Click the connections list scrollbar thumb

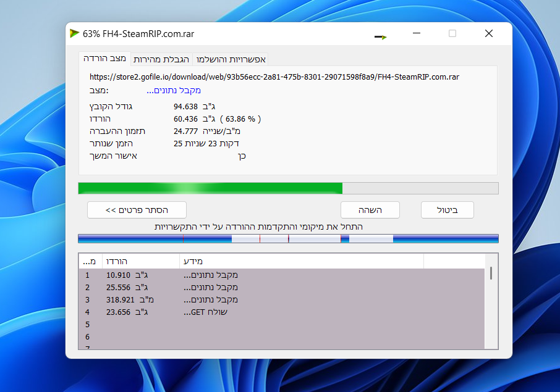coord(491,273)
